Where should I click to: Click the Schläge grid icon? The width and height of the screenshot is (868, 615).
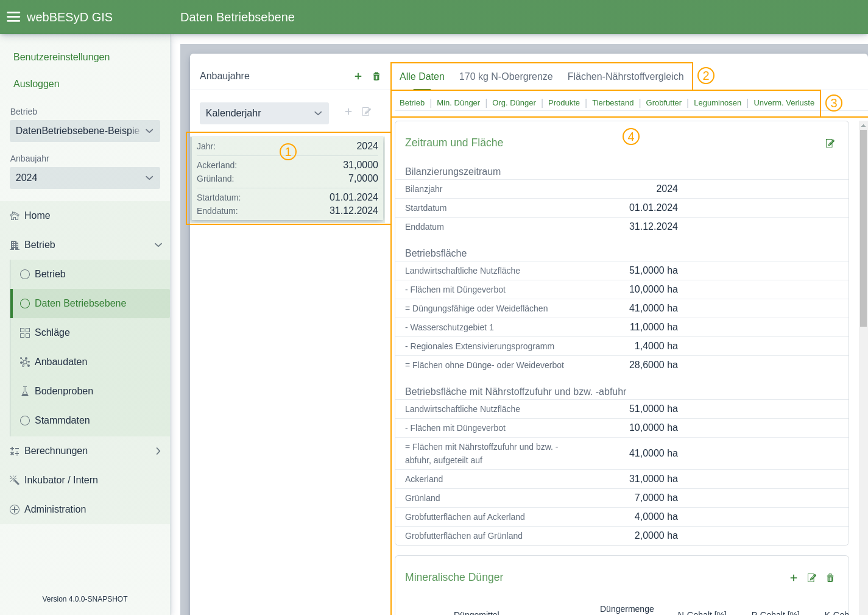click(25, 333)
